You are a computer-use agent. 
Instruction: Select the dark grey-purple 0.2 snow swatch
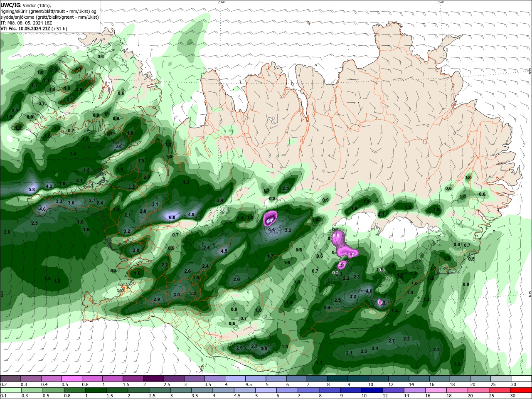10,379
